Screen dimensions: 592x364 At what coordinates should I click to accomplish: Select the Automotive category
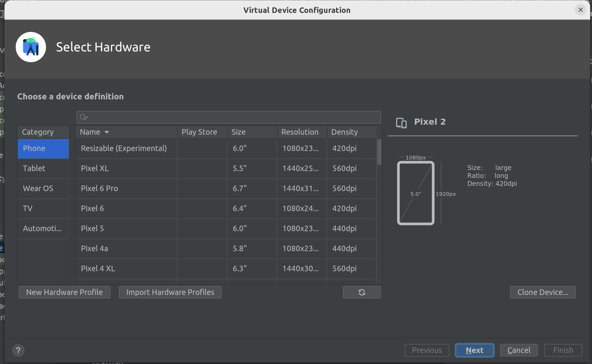click(43, 229)
